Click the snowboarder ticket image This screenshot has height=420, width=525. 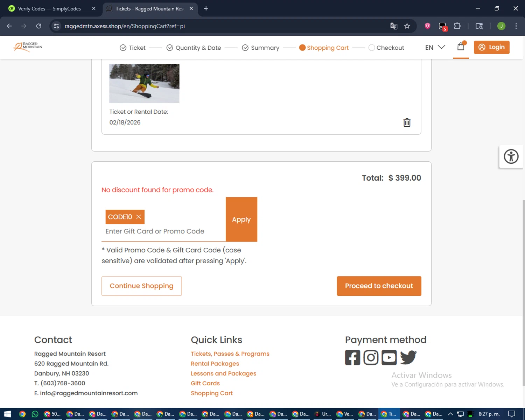pyautogui.click(x=144, y=83)
